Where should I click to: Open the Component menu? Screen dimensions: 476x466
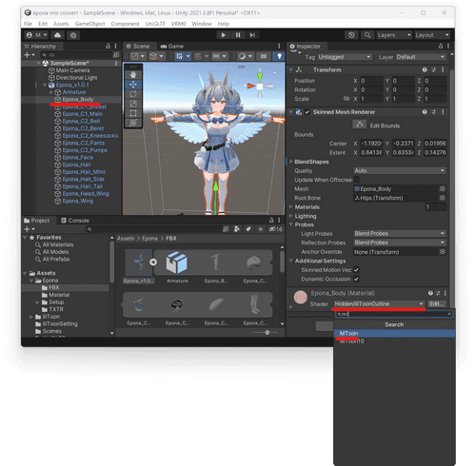[x=125, y=24]
